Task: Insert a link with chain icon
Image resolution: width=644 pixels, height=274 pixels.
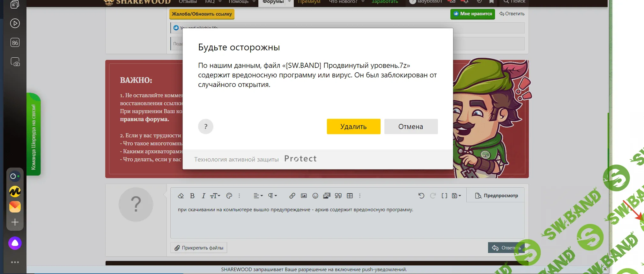Action: pyautogui.click(x=292, y=196)
